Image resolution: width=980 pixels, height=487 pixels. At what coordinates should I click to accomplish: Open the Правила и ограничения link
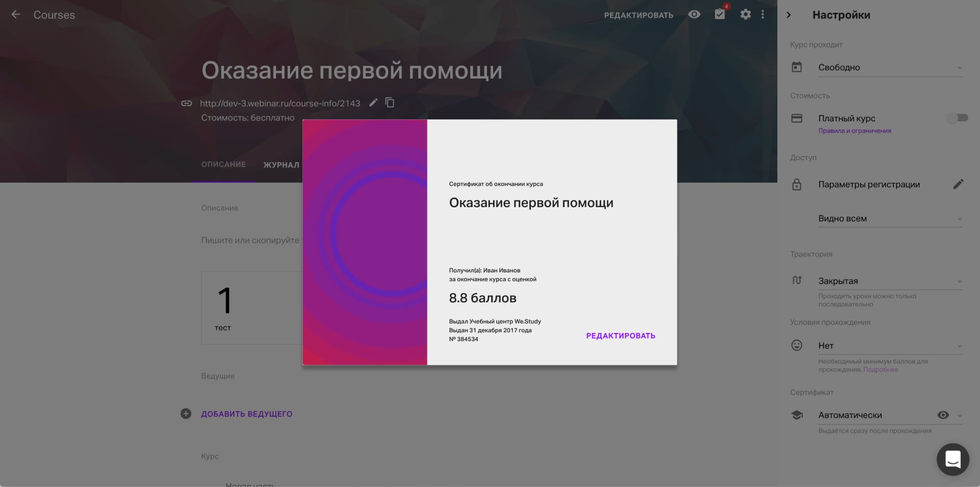coord(854,131)
